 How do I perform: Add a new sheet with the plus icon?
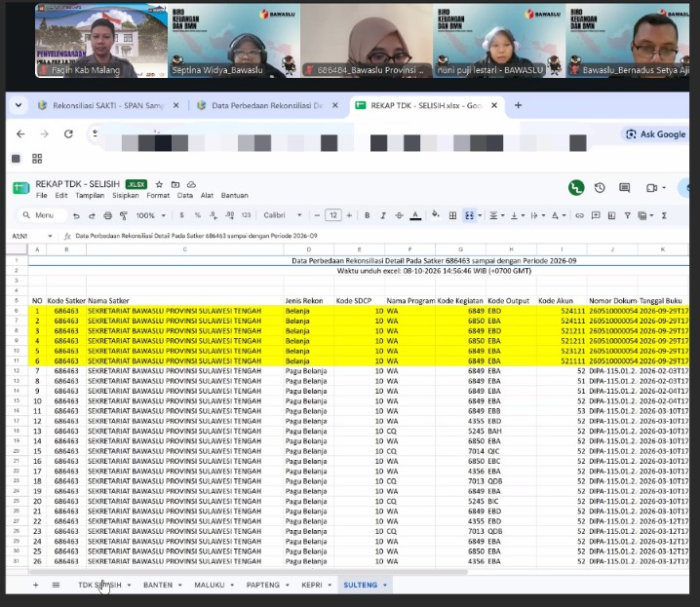36,585
